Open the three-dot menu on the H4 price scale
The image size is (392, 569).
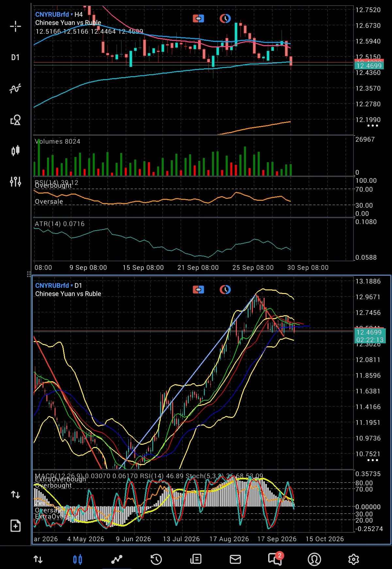coord(372,126)
